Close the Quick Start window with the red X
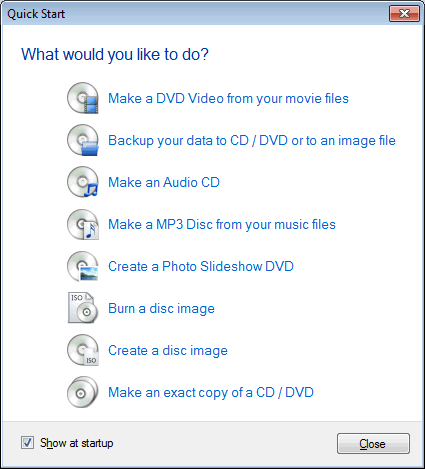 (x=404, y=14)
